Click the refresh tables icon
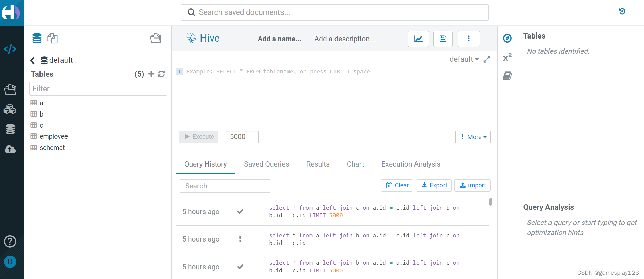This screenshot has width=644, height=279. (x=161, y=74)
